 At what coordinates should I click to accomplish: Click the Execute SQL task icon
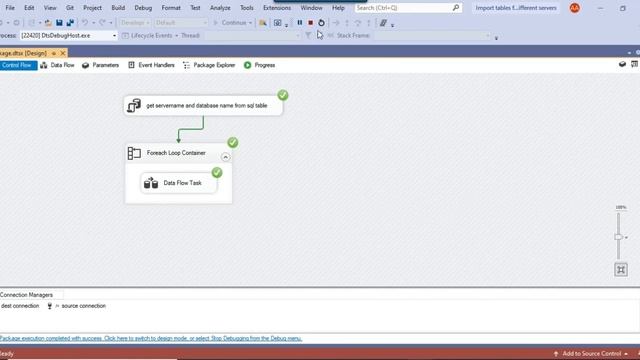(x=133, y=105)
